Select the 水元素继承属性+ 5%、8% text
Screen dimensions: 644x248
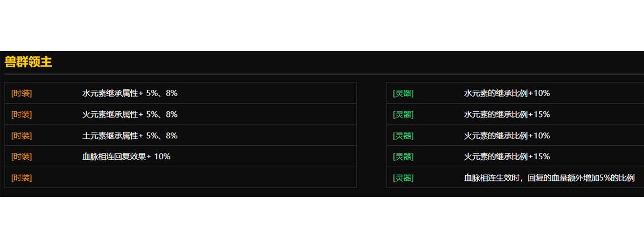[130, 93]
